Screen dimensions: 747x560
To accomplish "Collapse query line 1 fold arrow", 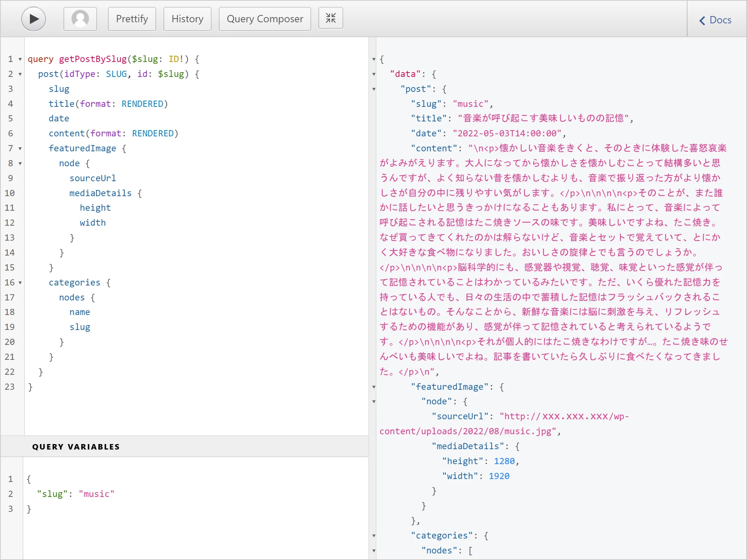I will click(x=20, y=59).
